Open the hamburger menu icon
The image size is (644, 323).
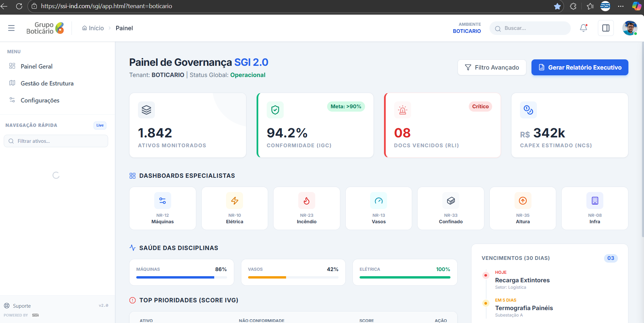11,28
